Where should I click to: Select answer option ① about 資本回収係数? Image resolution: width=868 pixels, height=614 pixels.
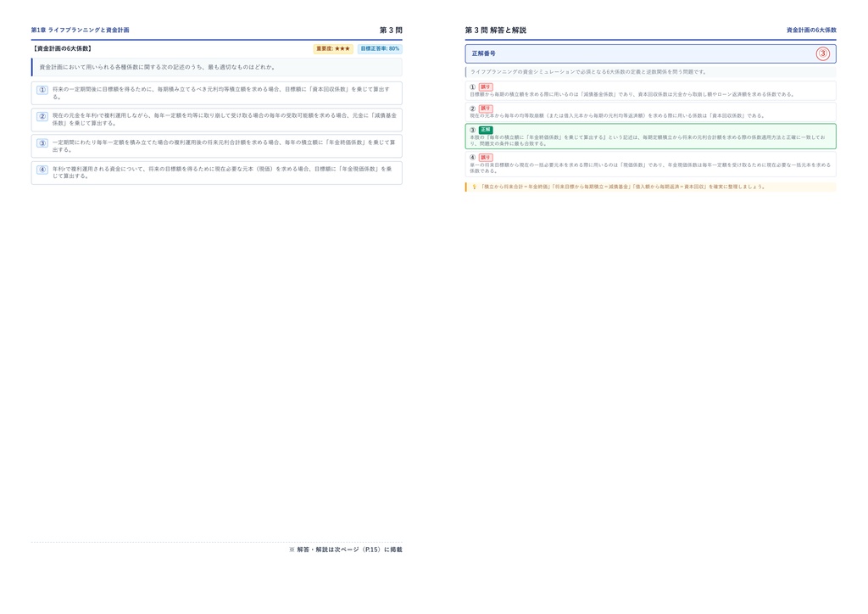pyautogui.click(x=216, y=93)
